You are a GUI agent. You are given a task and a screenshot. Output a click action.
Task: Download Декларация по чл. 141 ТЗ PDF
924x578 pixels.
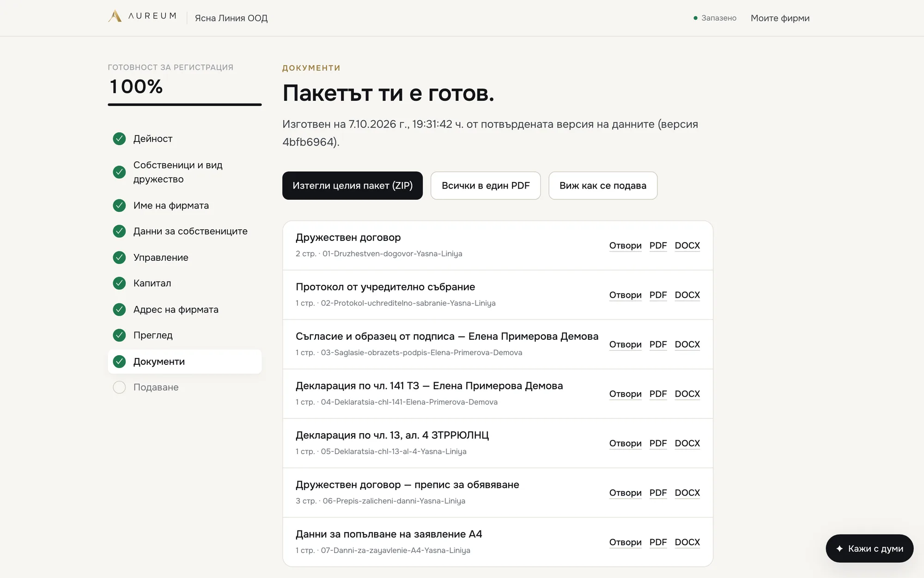pos(658,394)
